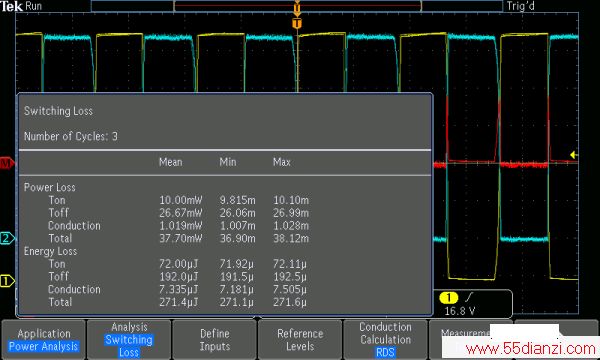Open the Reference Levels menu
Image resolution: width=600 pixels, height=360 pixels.
point(300,340)
